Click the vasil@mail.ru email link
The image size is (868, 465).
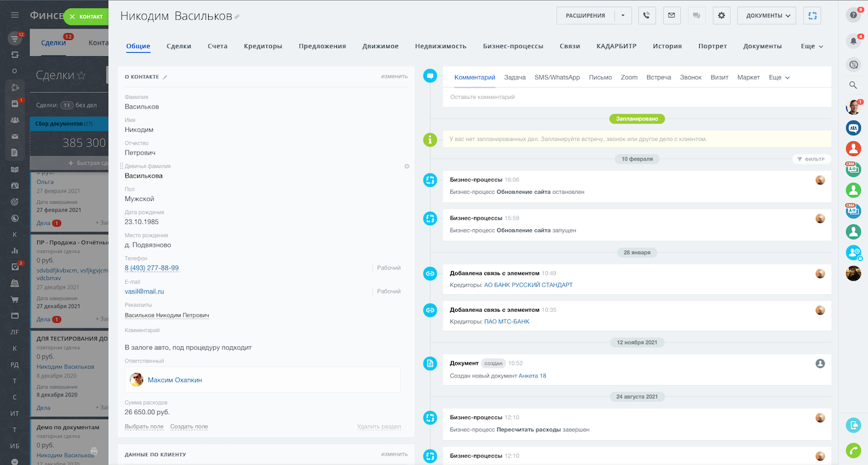click(144, 291)
